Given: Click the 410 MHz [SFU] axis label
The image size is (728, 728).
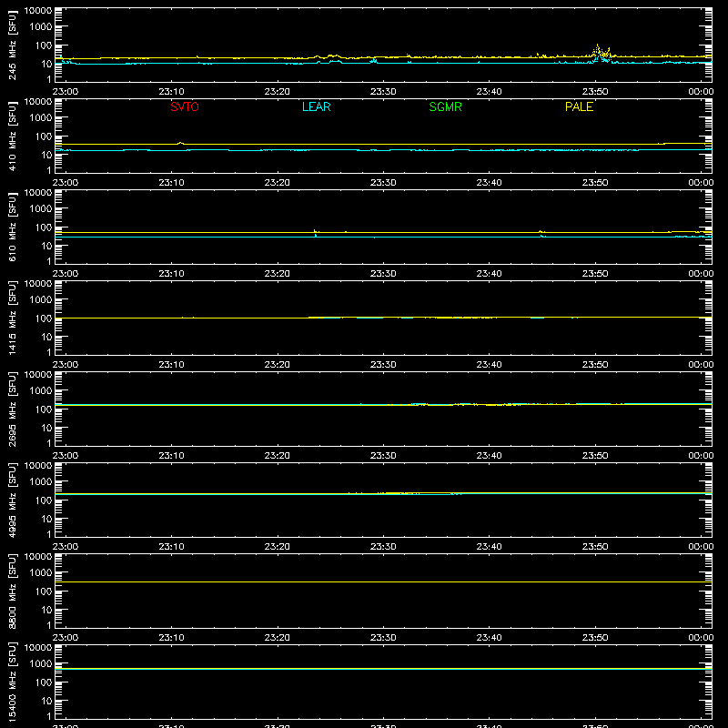Looking at the screenshot, I should [x=12, y=136].
